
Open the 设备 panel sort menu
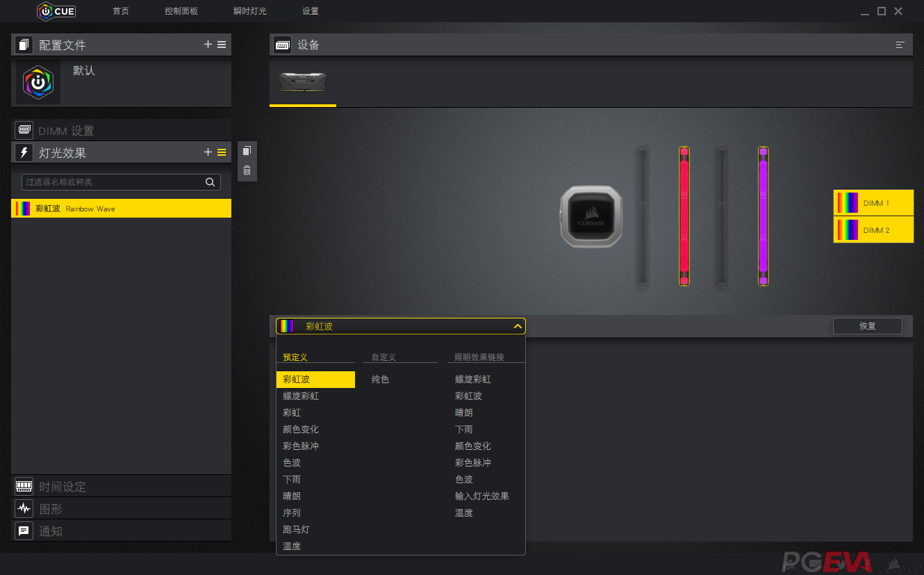point(900,44)
